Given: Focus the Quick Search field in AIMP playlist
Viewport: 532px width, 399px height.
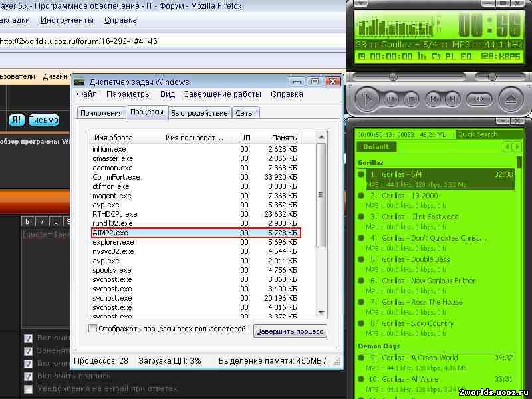Looking at the screenshot, I should pyautogui.click(x=489, y=135).
